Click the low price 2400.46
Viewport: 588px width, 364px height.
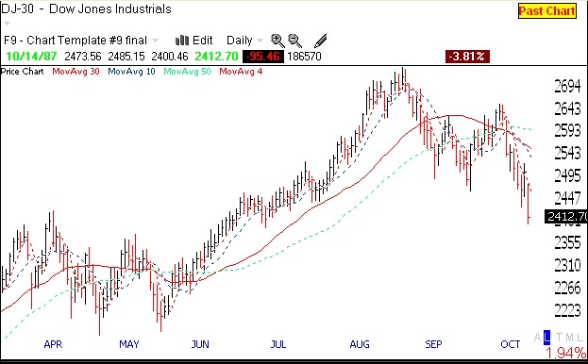(170, 57)
